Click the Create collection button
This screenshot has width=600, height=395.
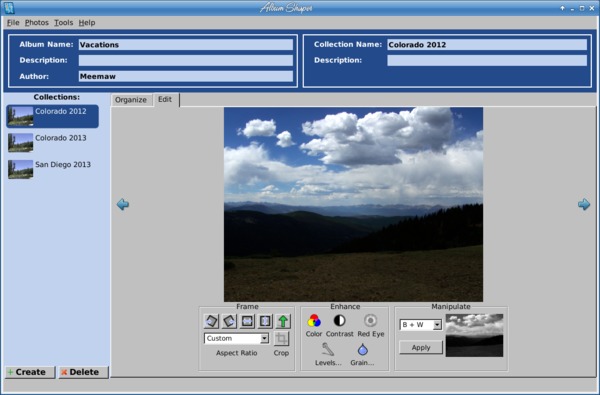30,372
